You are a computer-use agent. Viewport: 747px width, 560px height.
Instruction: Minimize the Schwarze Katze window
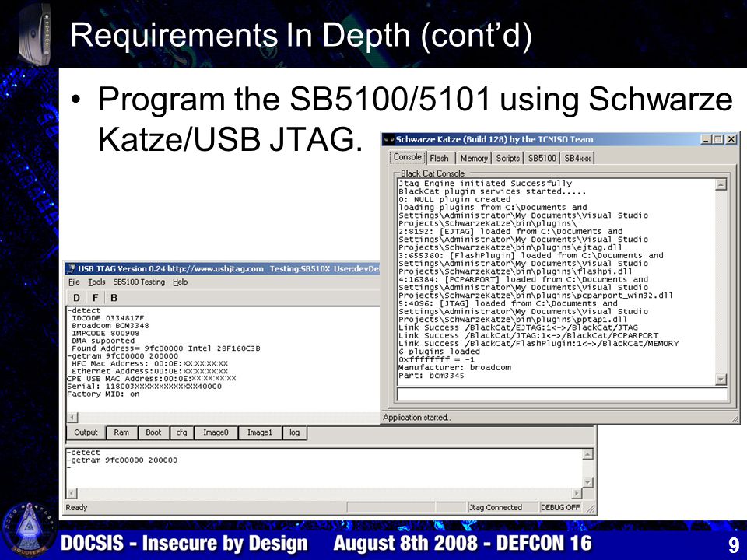pos(707,139)
